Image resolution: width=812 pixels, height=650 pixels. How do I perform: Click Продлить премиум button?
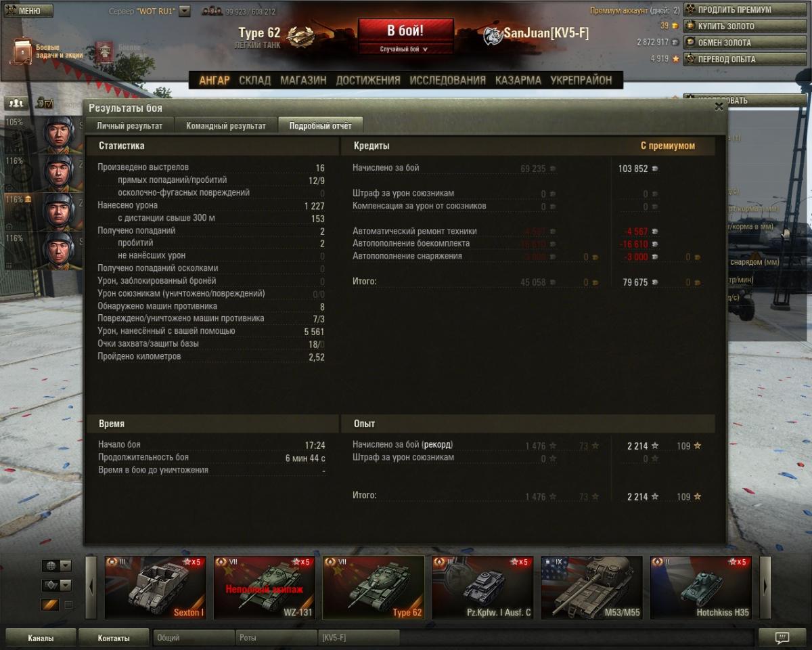745,9
